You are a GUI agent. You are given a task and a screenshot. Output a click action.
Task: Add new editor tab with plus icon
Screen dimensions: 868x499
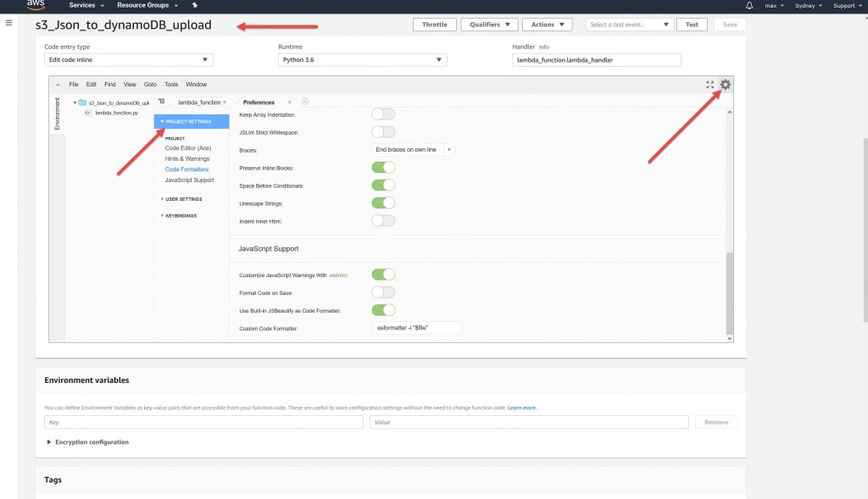[305, 102]
